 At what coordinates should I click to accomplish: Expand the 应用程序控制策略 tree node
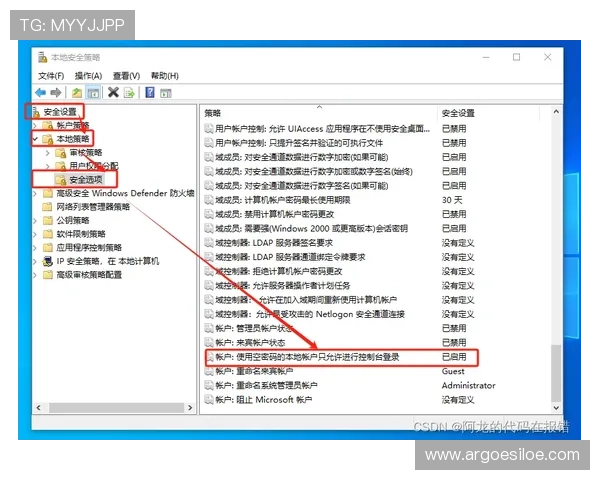pos(35,248)
